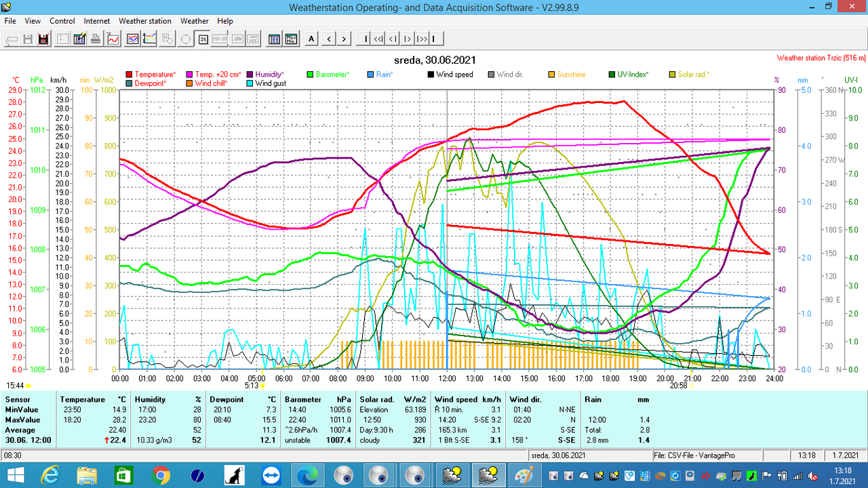Toggle the Wind gust legend entry
868x488 pixels.
click(266, 83)
